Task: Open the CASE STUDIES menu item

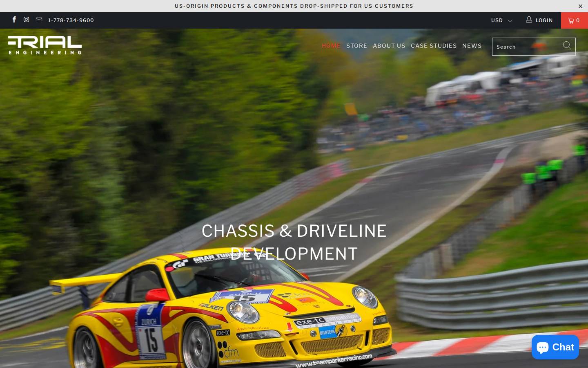Action: pyautogui.click(x=434, y=46)
